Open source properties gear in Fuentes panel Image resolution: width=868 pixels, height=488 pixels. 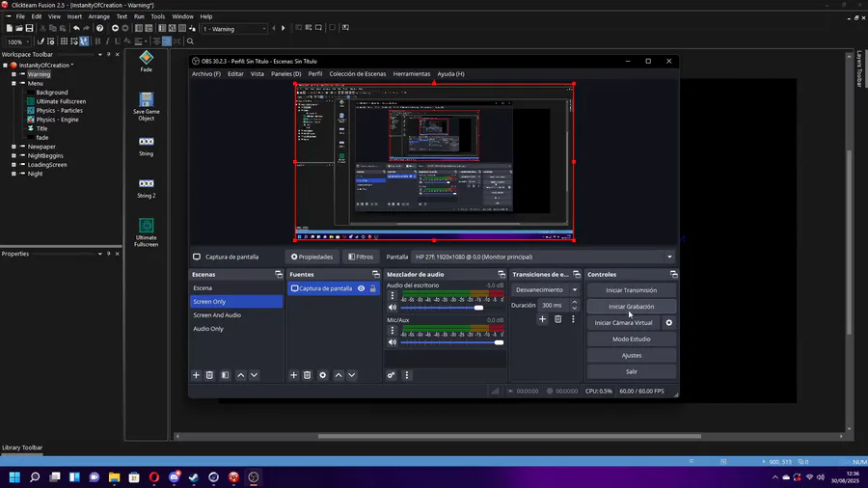323,375
